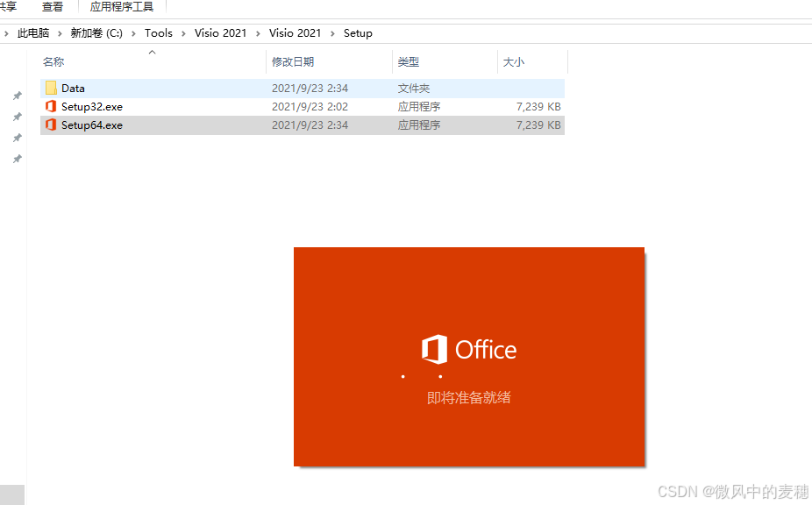The image size is (812, 505).
Task: Select the Setup64.exe Office icon
Action: pyautogui.click(x=51, y=124)
